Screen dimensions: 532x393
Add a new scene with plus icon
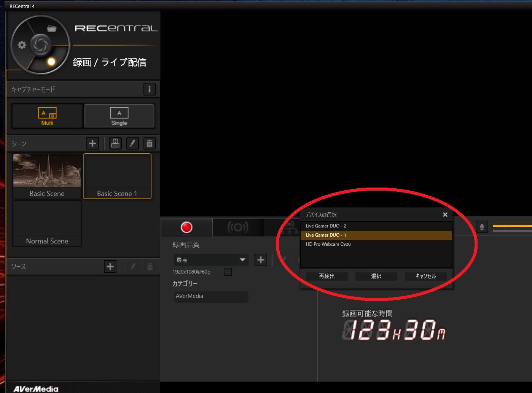92,143
